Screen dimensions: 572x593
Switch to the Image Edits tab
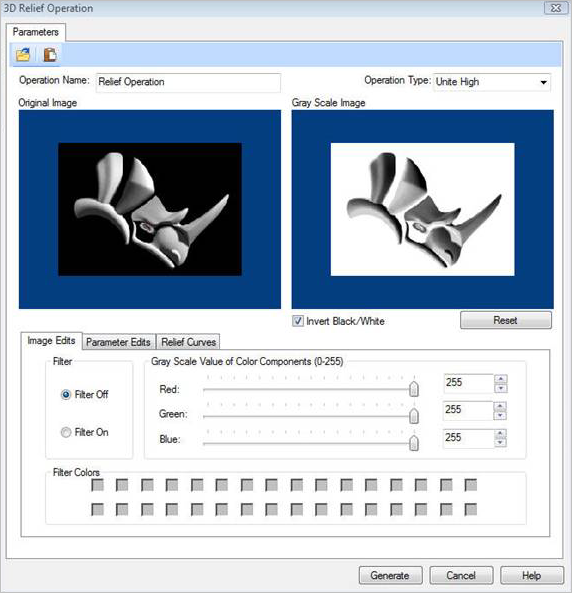tap(51, 341)
